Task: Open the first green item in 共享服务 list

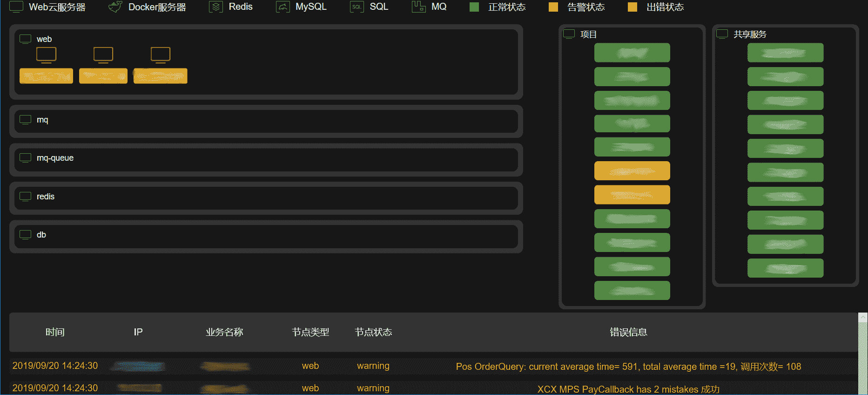Action: [786, 53]
